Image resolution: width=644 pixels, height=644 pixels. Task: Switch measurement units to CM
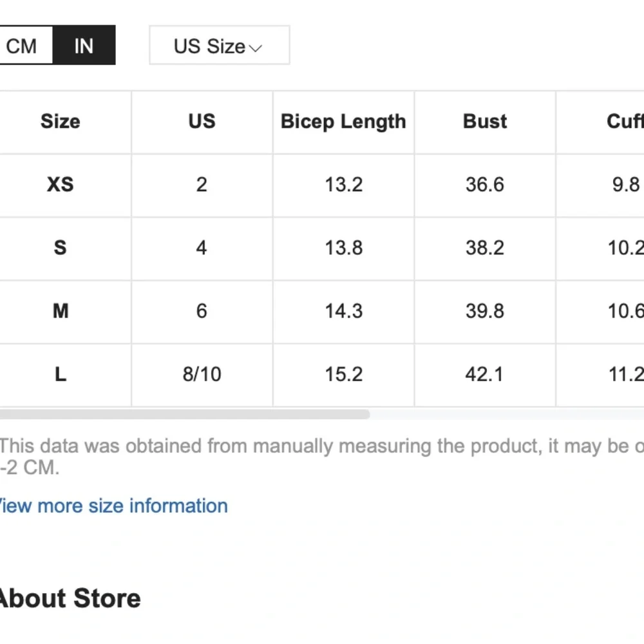[23, 46]
